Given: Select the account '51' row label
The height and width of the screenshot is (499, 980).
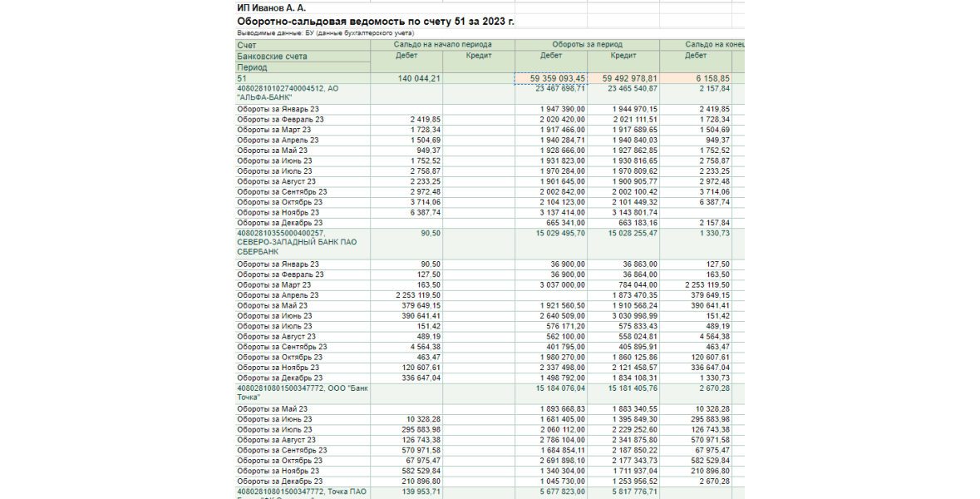Looking at the screenshot, I should pyautogui.click(x=303, y=79).
